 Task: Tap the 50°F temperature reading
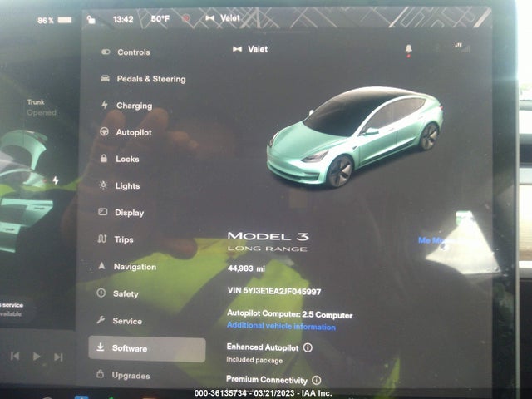[160, 18]
